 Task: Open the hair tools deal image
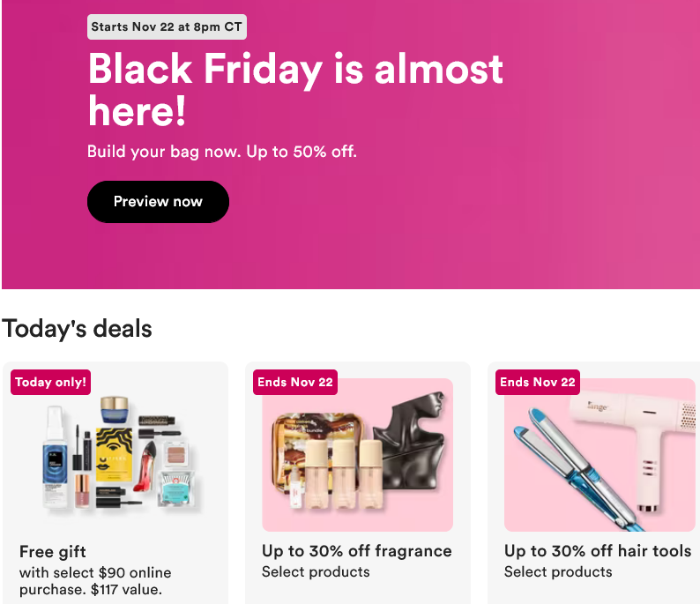pos(599,455)
